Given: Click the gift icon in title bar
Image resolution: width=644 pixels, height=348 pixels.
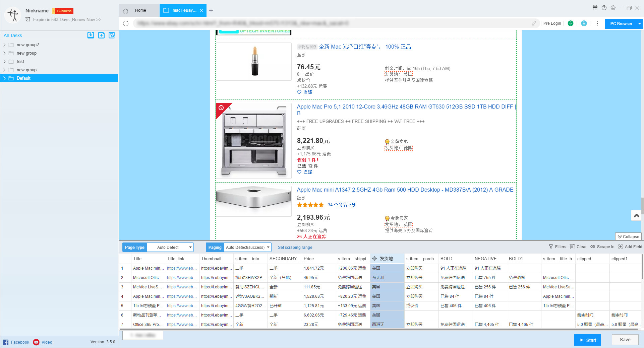Looking at the screenshot, I should (595, 8).
